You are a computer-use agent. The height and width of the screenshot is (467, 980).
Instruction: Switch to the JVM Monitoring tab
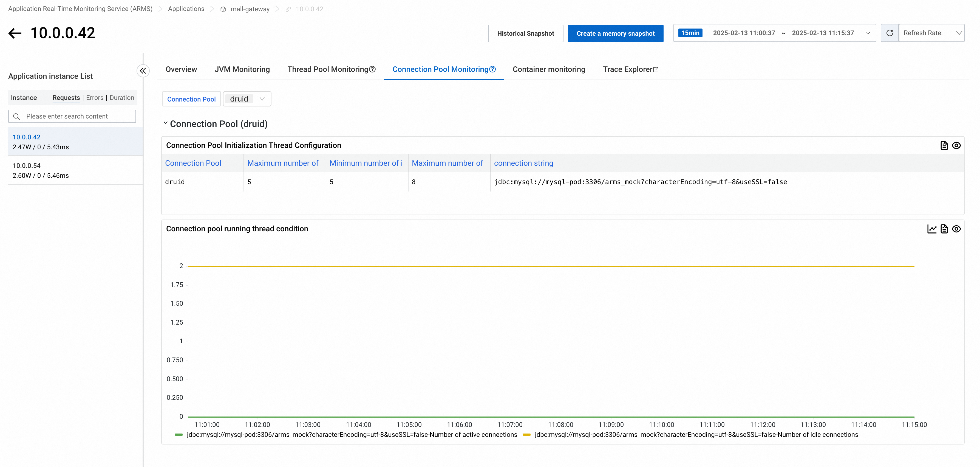(242, 69)
